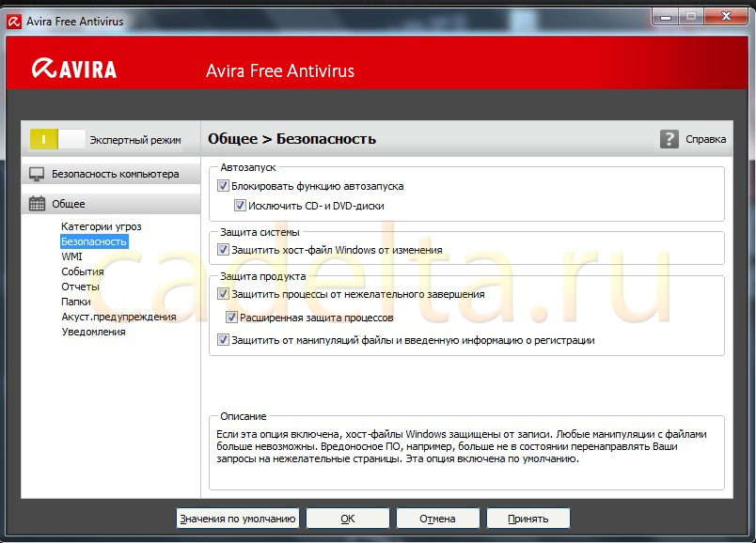Collapse the Общее section

pyautogui.click(x=111, y=204)
